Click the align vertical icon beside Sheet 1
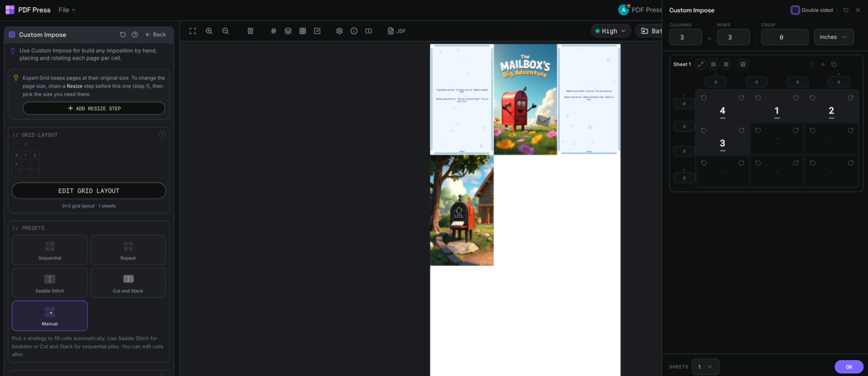 pyautogui.click(x=726, y=64)
